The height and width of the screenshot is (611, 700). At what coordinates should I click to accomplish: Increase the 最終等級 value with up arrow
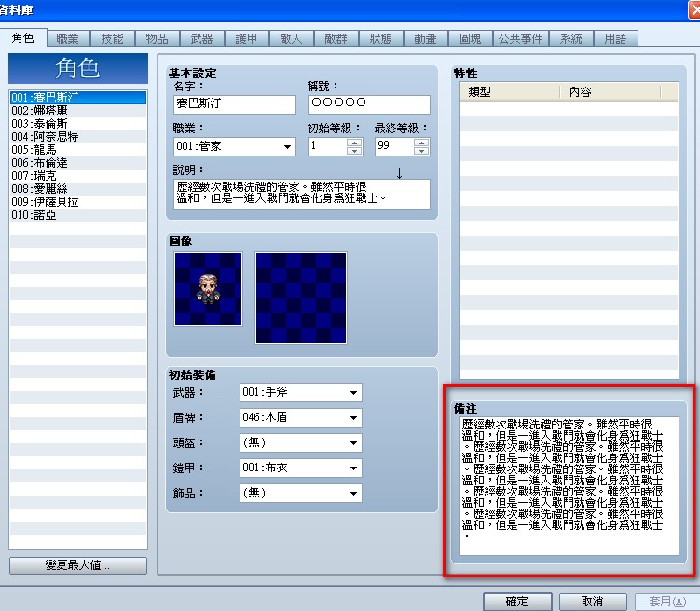click(x=421, y=143)
